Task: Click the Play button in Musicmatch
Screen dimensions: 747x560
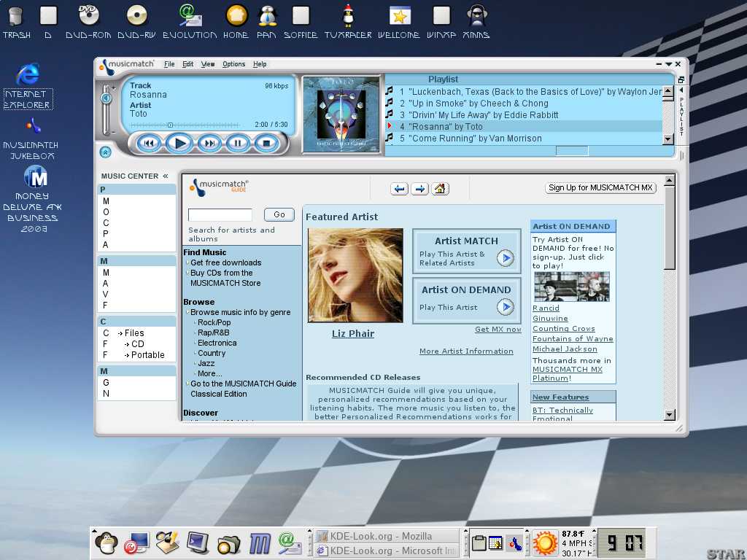Action: (x=179, y=143)
